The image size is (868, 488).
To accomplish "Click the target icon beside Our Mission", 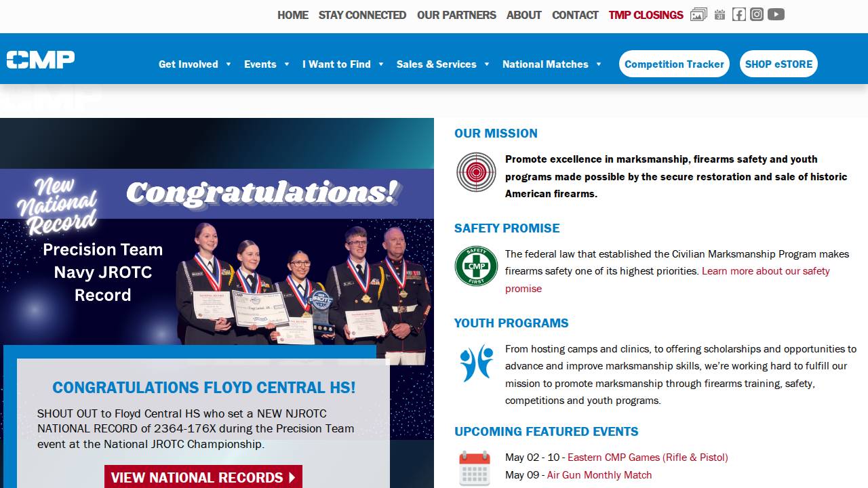I will click(x=475, y=172).
